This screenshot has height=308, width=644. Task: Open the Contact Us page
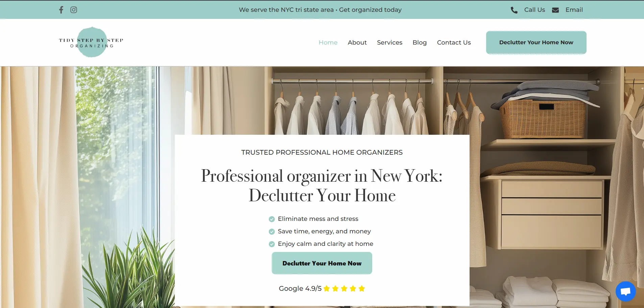coord(454,43)
